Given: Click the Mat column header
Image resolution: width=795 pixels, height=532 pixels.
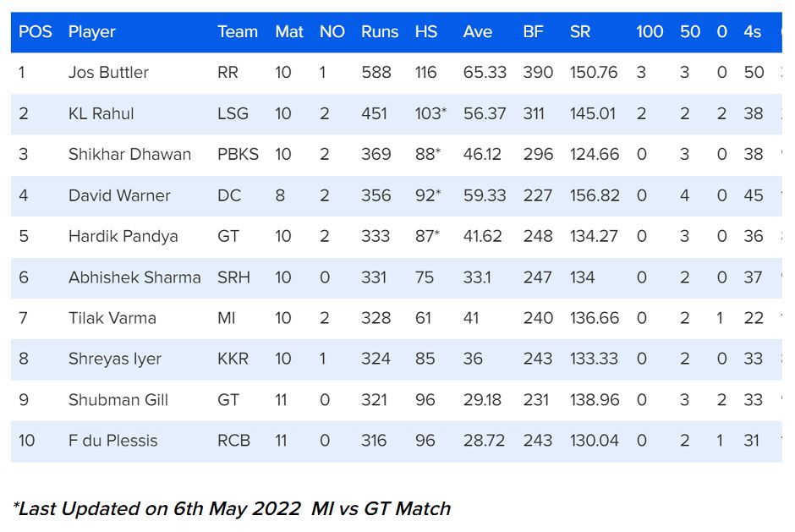Looking at the screenshot, I should 289,32.
